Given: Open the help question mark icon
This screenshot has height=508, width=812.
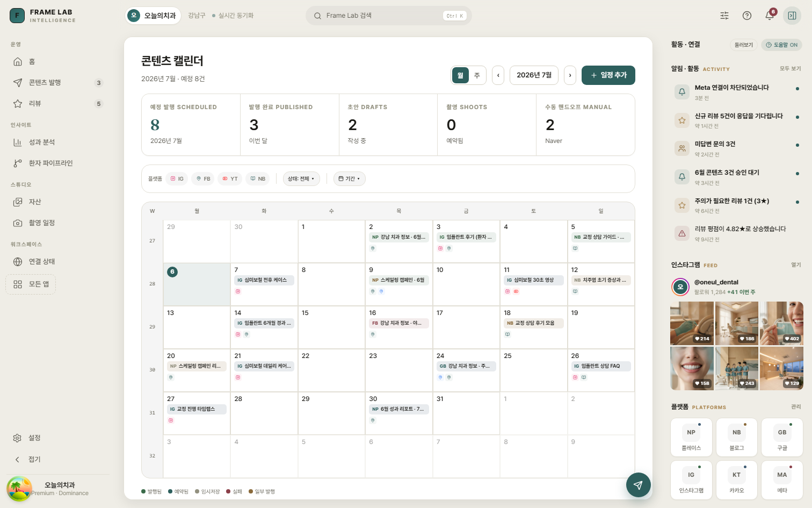Looking at the screenshot, I should [x=747, y=16].
